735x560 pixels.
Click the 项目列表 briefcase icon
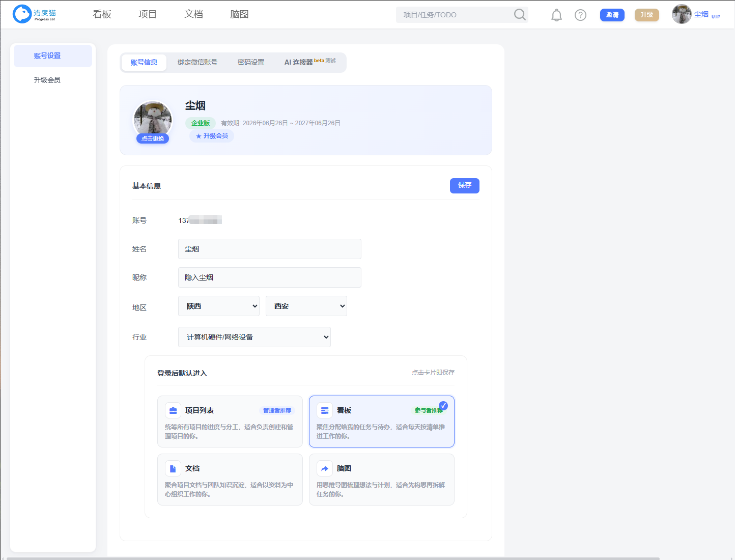(x=173, y=410)
